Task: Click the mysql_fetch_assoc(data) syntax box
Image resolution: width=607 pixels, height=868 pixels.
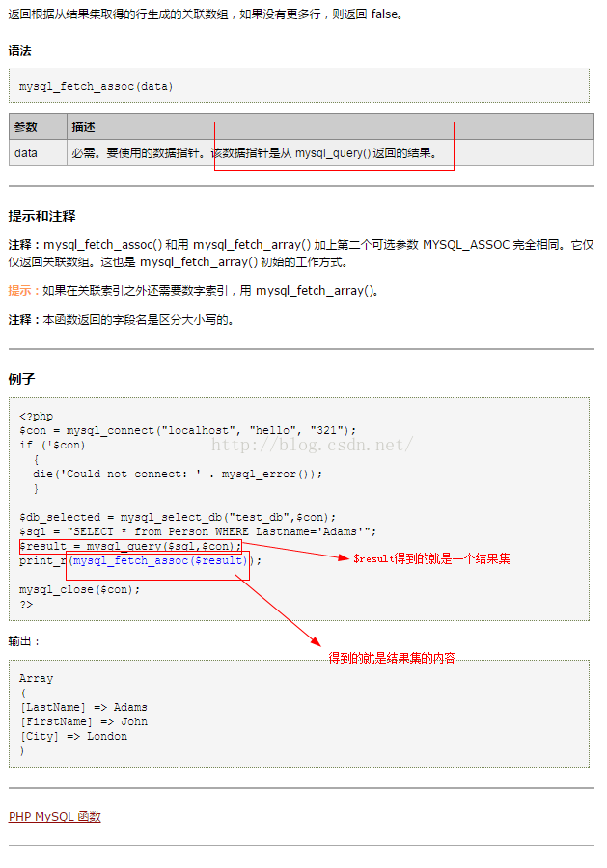Action: pyautogui.click(x=299, y=85)
